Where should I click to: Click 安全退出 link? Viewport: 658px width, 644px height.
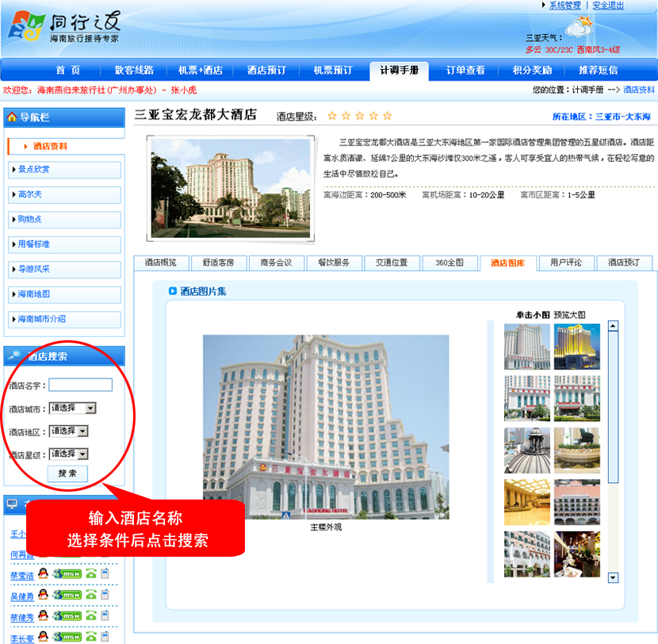click(608, 6)
